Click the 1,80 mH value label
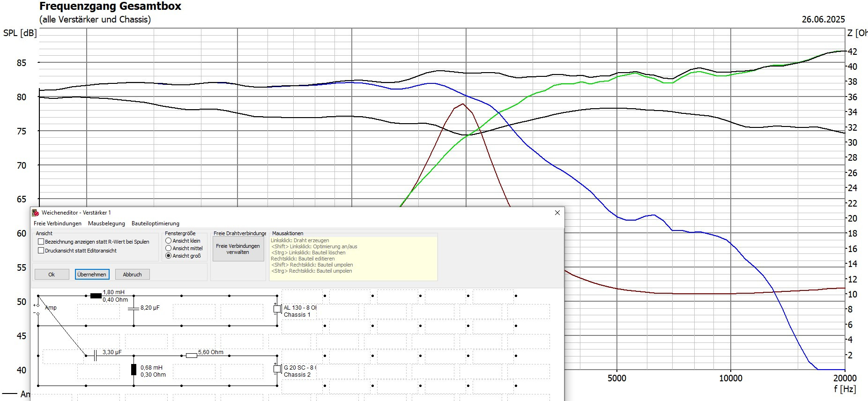 click(x=113, y=292)
